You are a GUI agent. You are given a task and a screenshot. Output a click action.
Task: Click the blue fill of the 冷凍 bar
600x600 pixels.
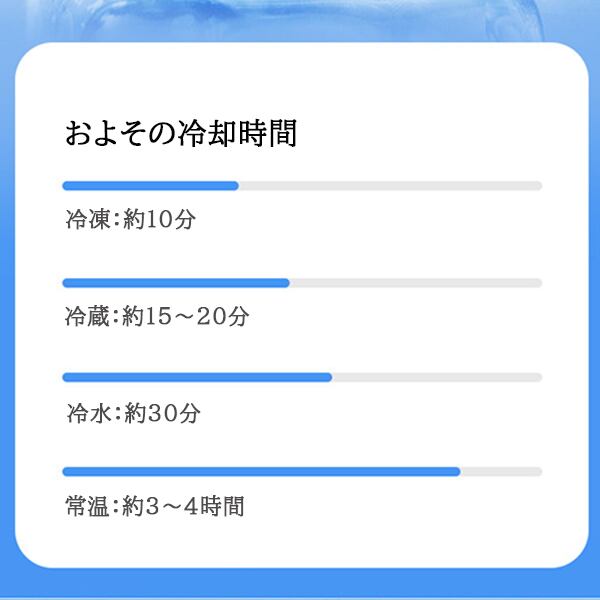click(150, 186)
